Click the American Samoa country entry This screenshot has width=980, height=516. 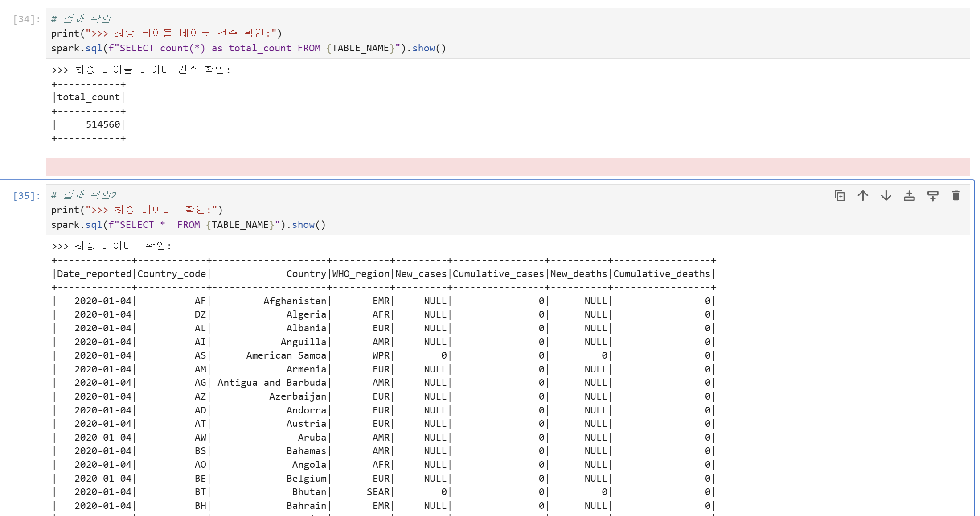pyautogui.click(x=286, y=355)
